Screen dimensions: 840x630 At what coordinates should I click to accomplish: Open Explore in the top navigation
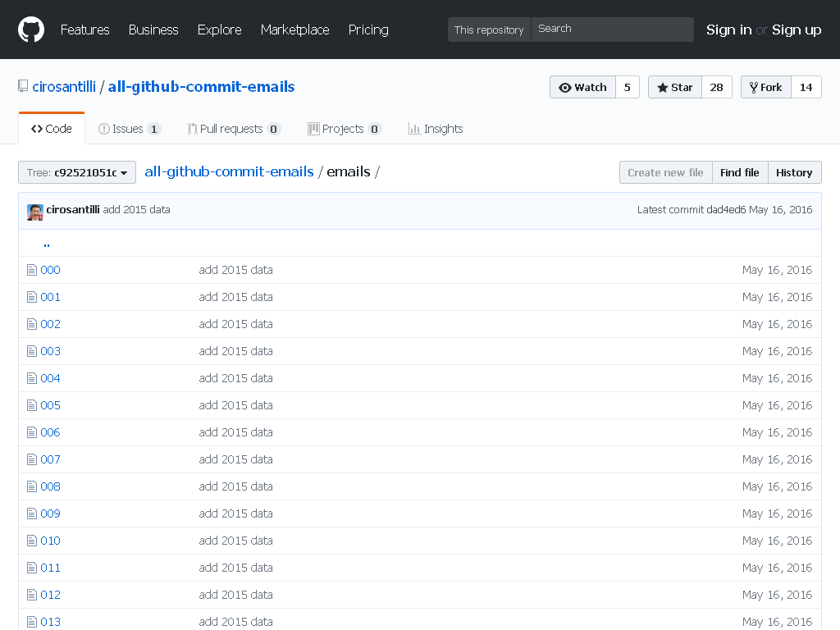pos(219,30)
